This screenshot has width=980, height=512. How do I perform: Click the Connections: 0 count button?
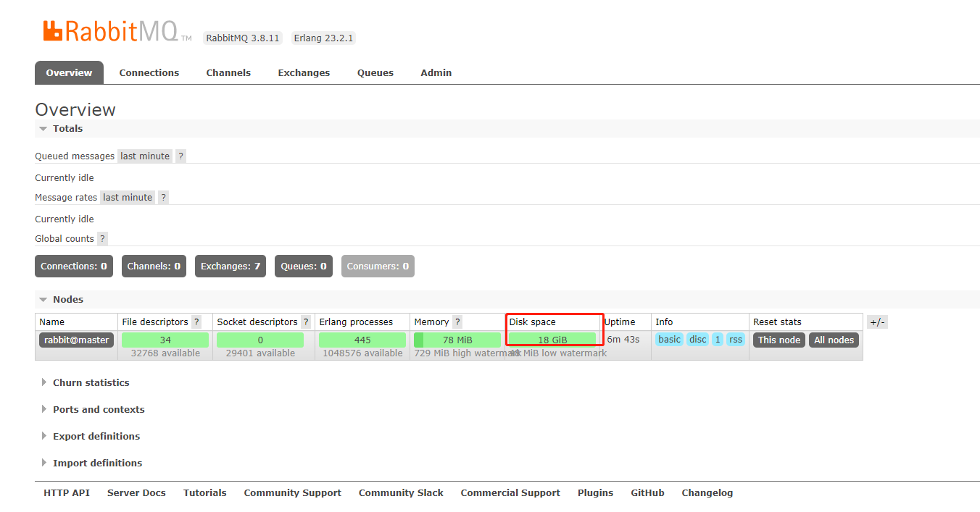74,267
